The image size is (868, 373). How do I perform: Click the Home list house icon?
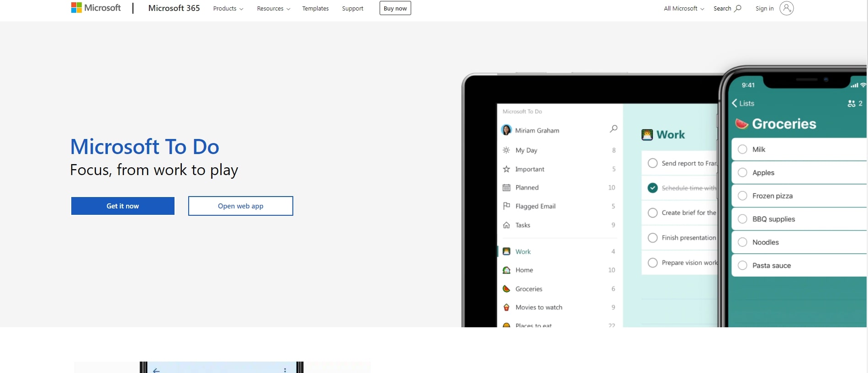[x=506, y=270]
